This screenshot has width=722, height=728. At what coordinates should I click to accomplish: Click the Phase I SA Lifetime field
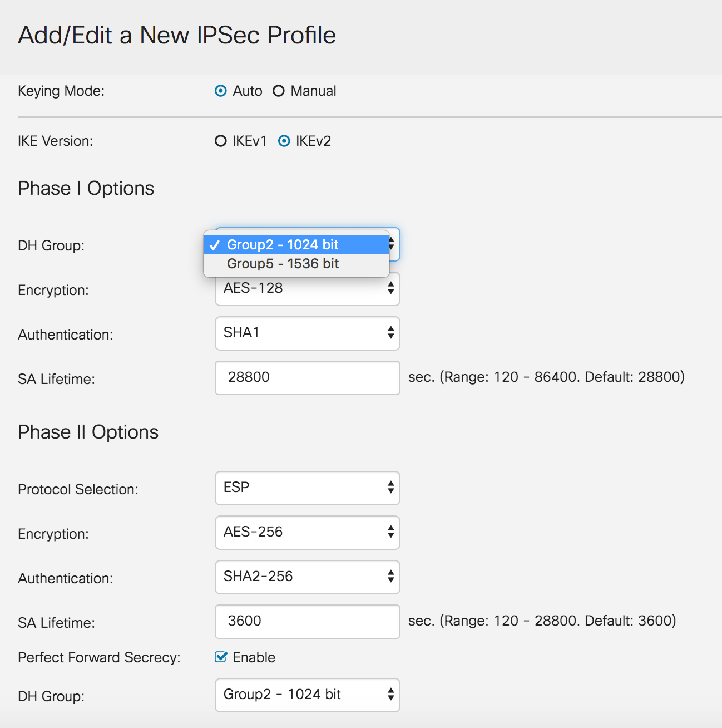point(307,377)
